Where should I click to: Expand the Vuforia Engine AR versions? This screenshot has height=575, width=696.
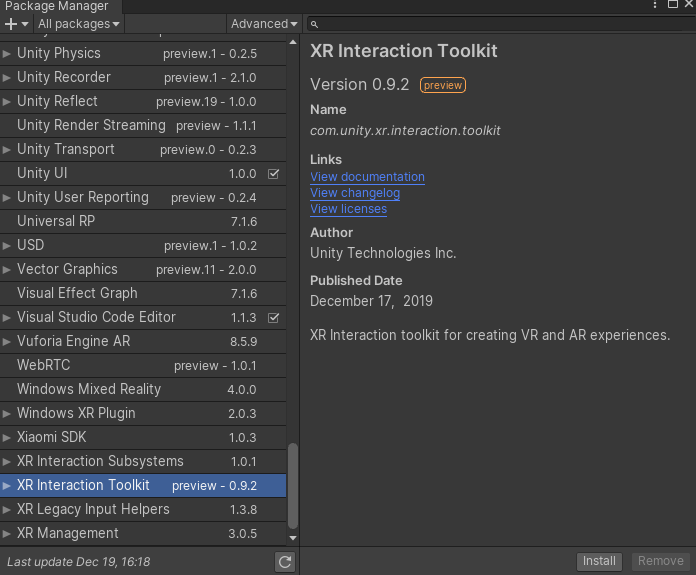pyautogui.click(x=7, y=341)
